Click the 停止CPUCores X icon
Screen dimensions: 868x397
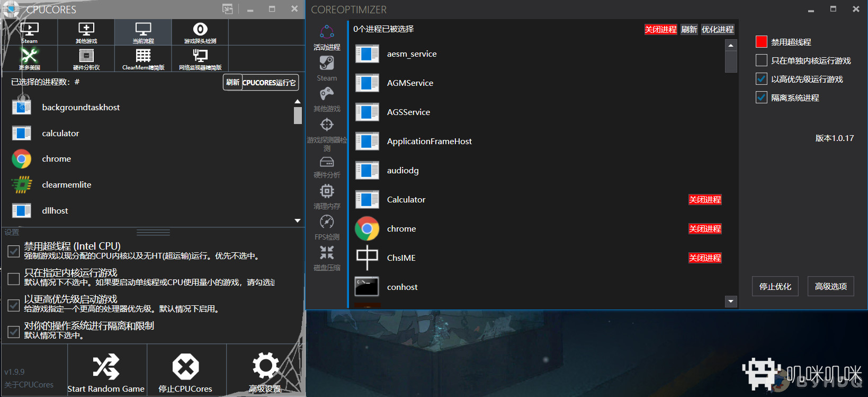185,367
